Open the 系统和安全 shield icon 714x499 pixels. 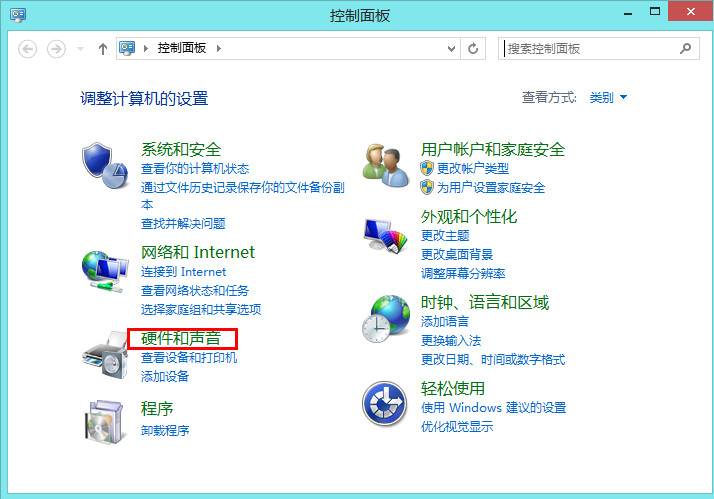click(105, 166)
